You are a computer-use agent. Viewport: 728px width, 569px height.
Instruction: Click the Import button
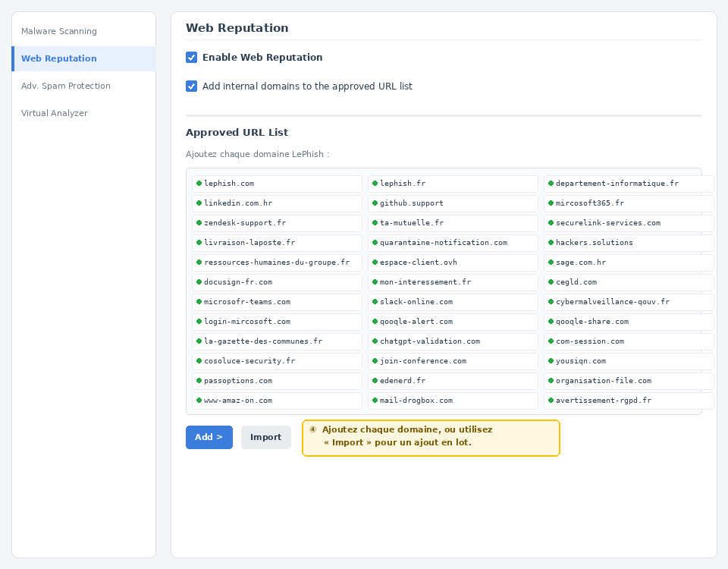(265, 437)
